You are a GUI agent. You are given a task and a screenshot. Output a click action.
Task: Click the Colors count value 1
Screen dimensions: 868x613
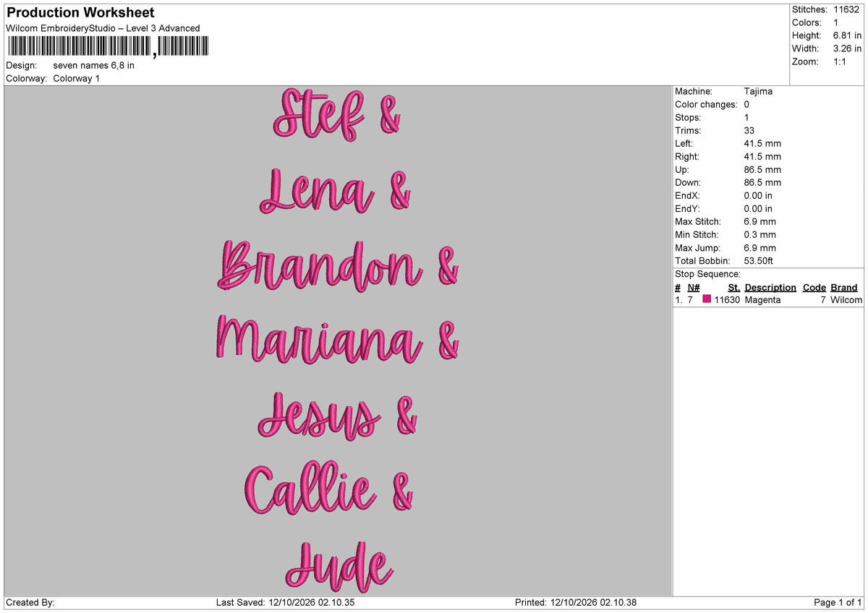click(x=835, y=22)
